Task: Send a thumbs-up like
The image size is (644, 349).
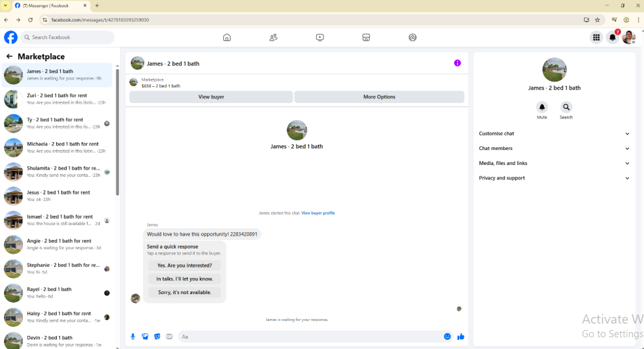Action: [460, 337]
